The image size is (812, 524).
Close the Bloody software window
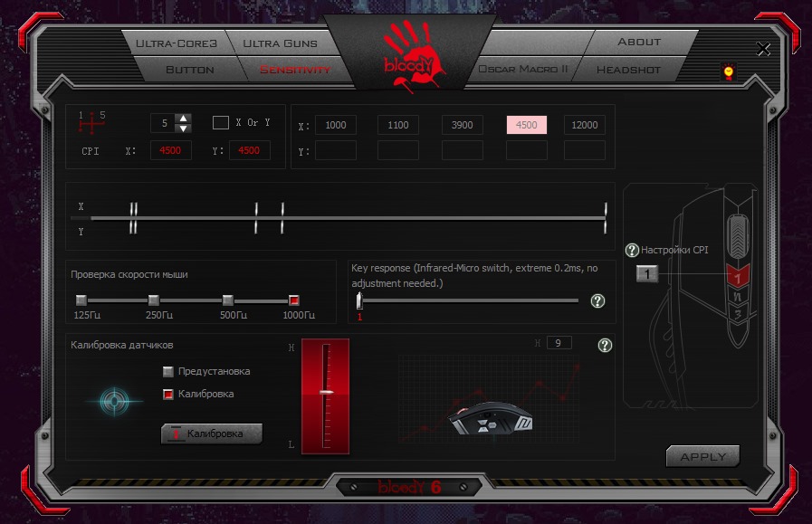763,49
